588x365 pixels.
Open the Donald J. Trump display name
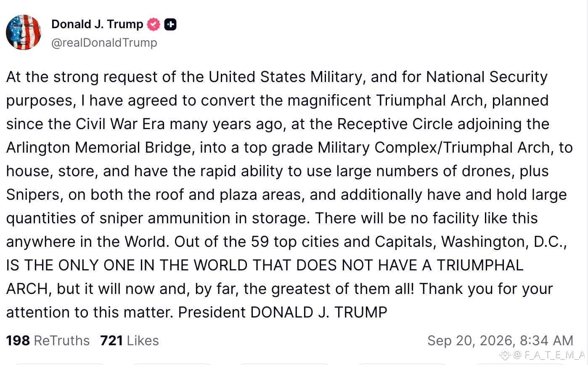click(97, 24)
